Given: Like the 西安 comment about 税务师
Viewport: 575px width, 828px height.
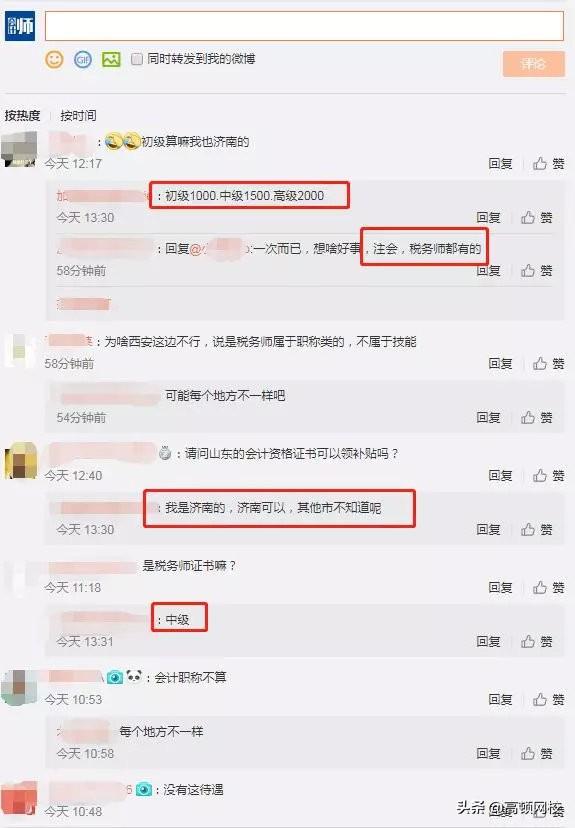Looking at the screenshot, I should pos(549,363).
